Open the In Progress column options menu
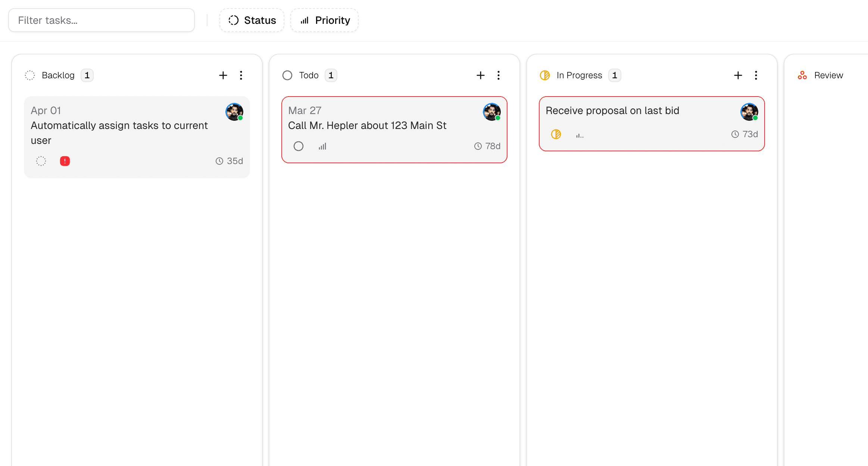Screen dimensions: 868x466 756,75
